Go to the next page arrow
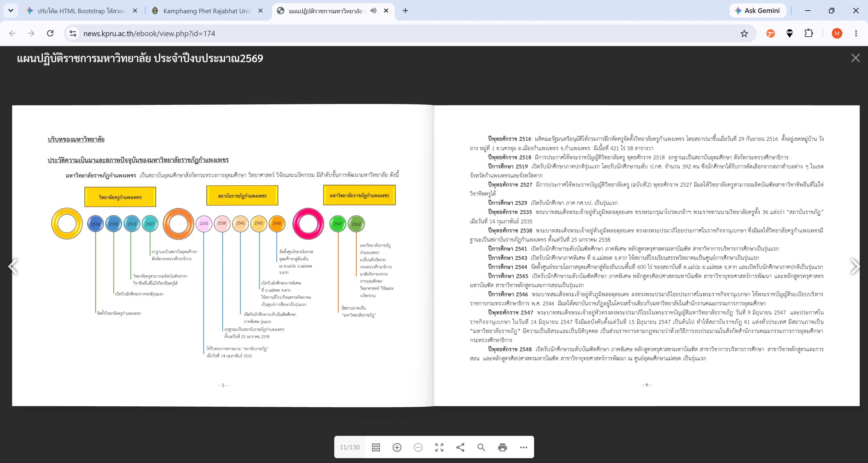The width and height of the screenshot is (868, 463). tap(855, 266)
